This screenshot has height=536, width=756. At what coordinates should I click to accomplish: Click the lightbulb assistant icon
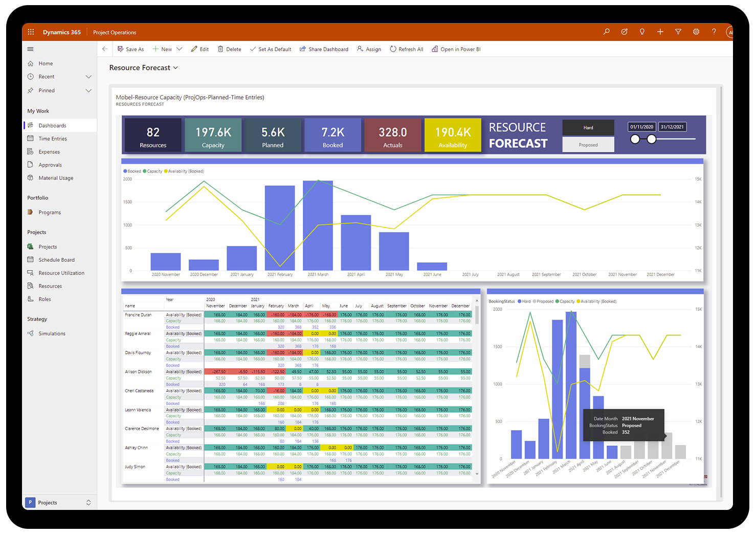[642, 32]
